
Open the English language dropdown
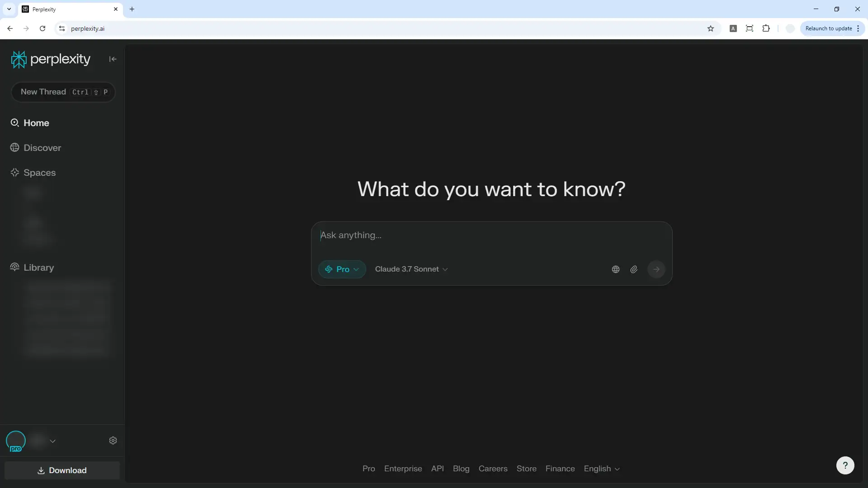[601, 469]
